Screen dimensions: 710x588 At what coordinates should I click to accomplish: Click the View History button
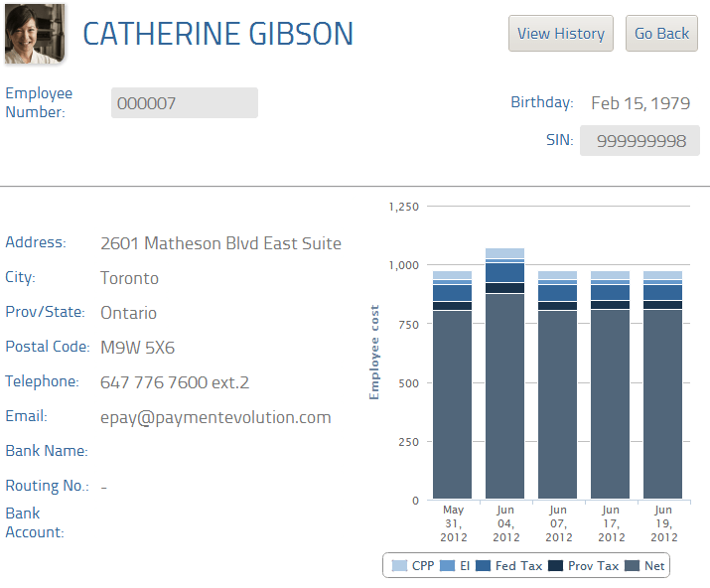[x=561, y=34]
